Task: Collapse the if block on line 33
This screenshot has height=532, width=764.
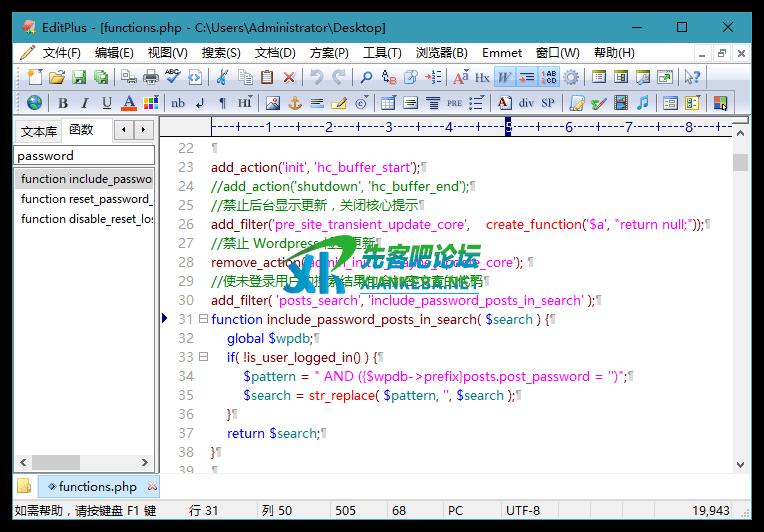Action: (x=203, y=357)
